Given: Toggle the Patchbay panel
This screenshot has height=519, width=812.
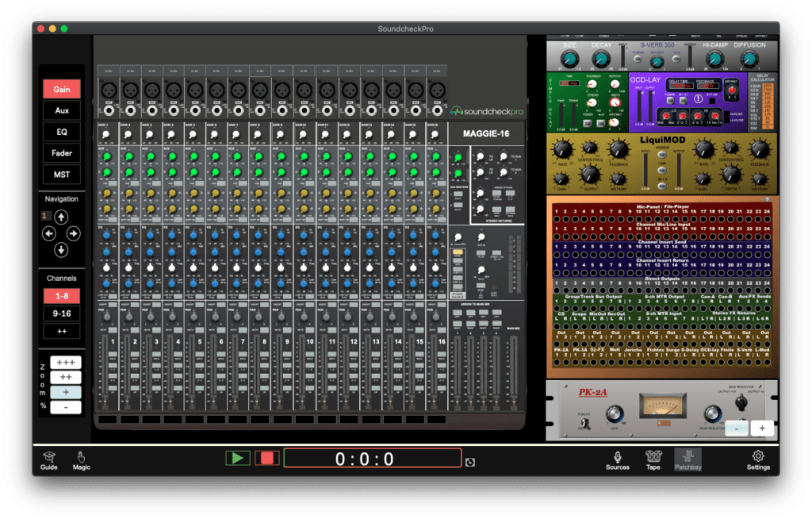Looking at the screenshot, I should coord(688,460).
